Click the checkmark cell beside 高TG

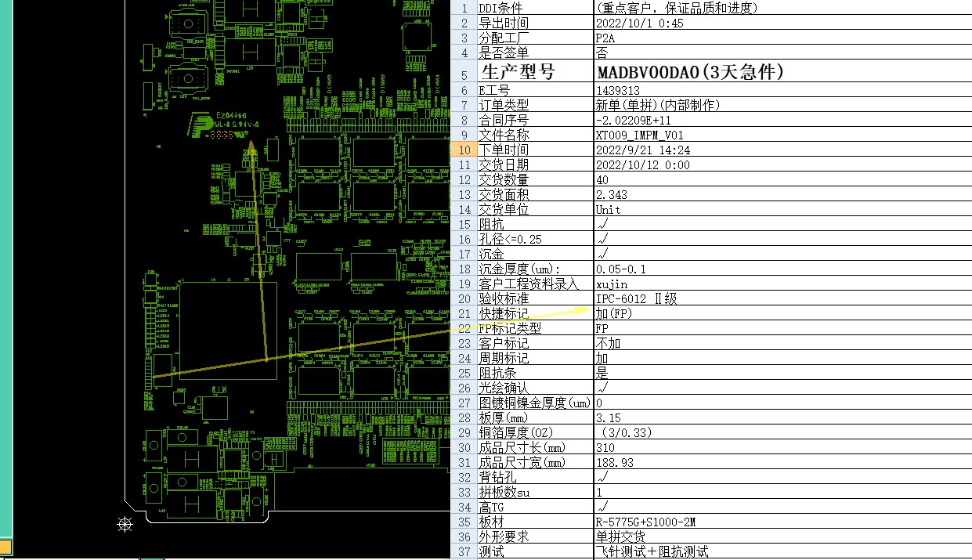[x=782, y=507]
